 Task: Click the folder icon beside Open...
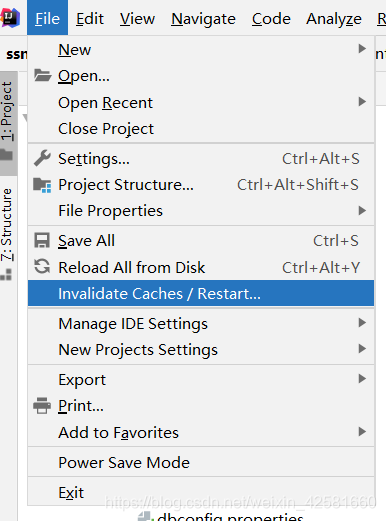(43, 76)
